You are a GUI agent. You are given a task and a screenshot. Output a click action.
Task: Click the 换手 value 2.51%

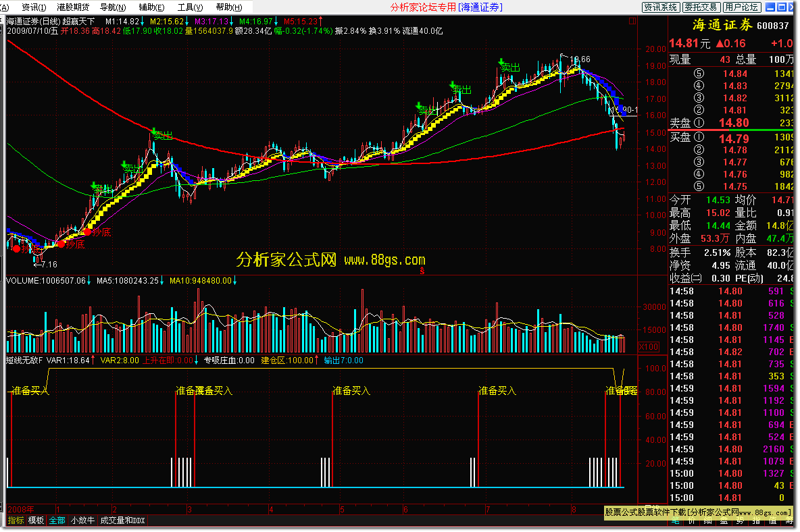coord(718,252)
